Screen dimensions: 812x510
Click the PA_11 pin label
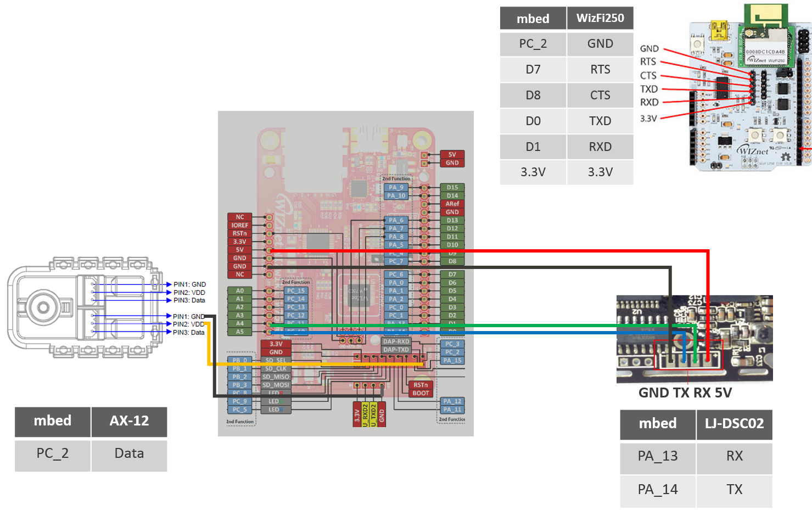452,410
